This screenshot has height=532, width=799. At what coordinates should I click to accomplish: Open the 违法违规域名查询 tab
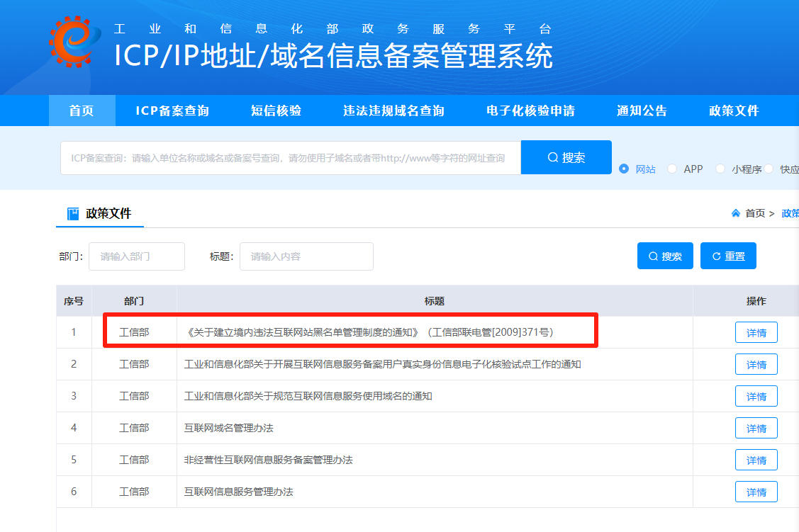point(393,111)
